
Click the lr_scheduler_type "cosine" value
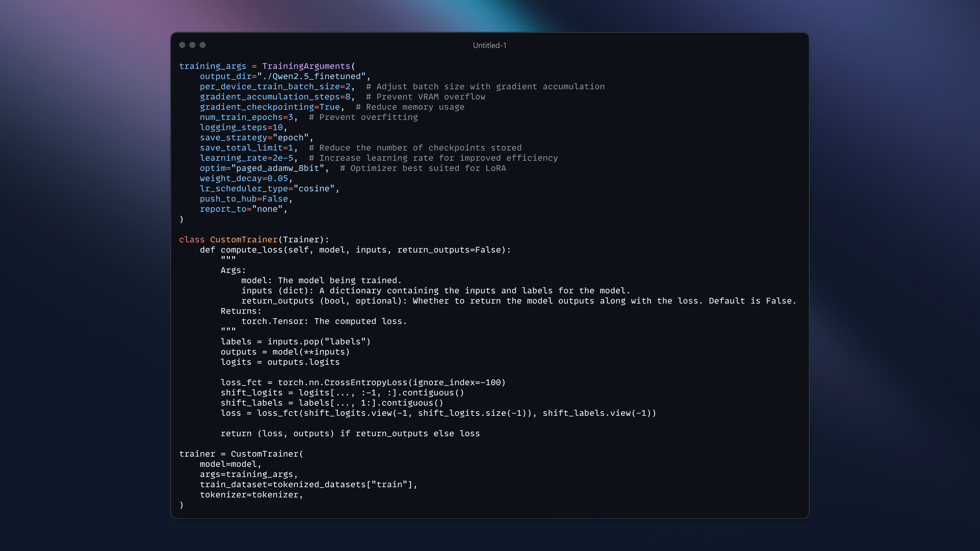coord(314,189)
